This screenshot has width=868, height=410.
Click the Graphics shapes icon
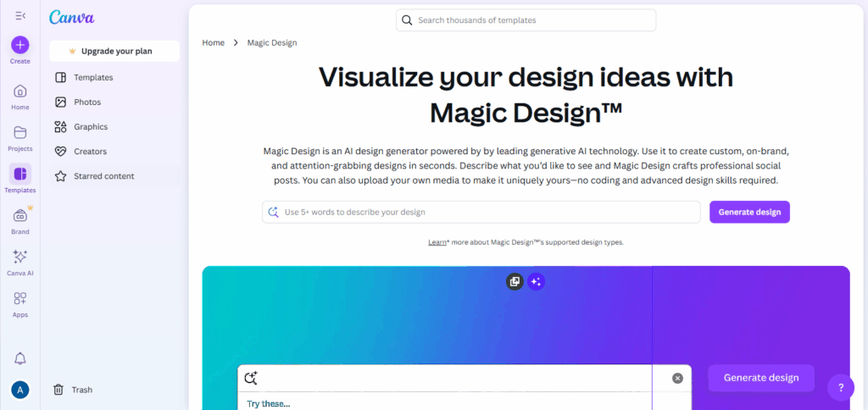point(60,127)
